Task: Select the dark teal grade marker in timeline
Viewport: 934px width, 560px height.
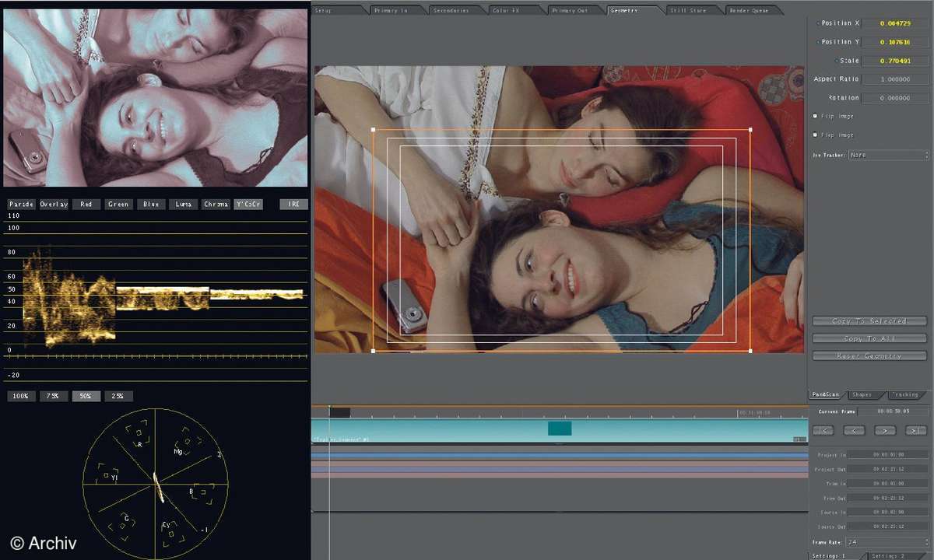Action: (560, 429)
